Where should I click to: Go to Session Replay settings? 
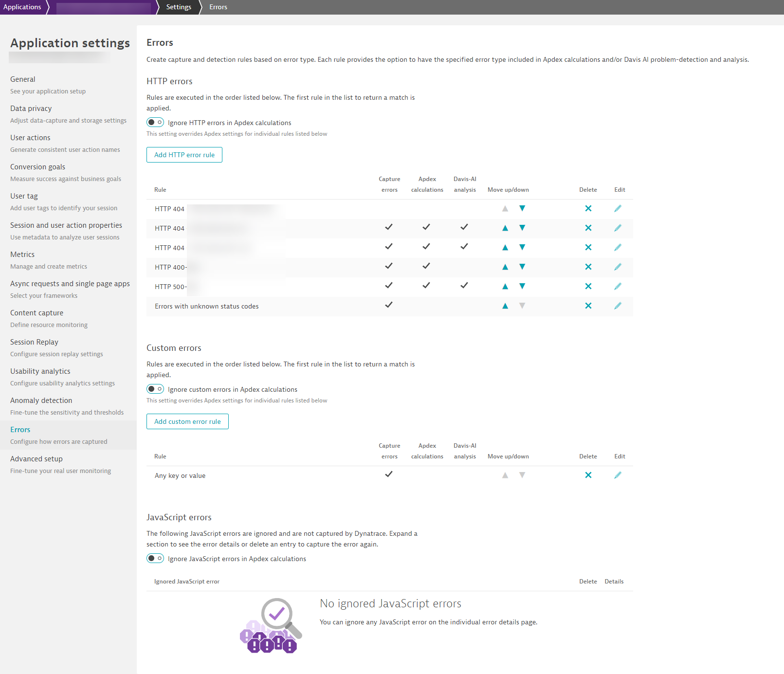(34, 342)
